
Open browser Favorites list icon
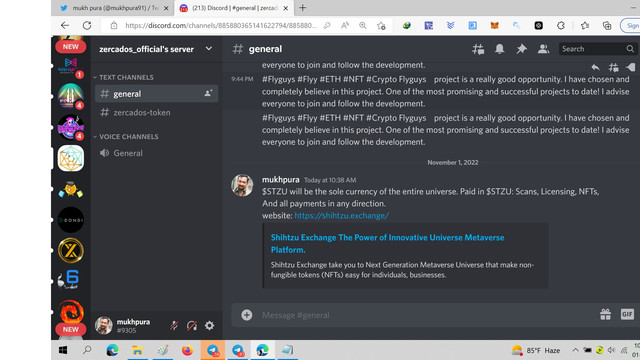[x=585, y=25]
